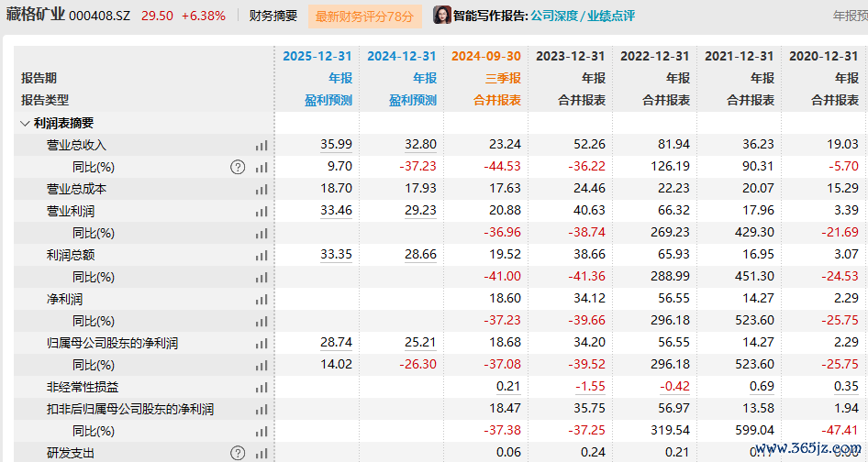Open chart icon for 扣非后 同比(%) row

(x=262, y=431)
